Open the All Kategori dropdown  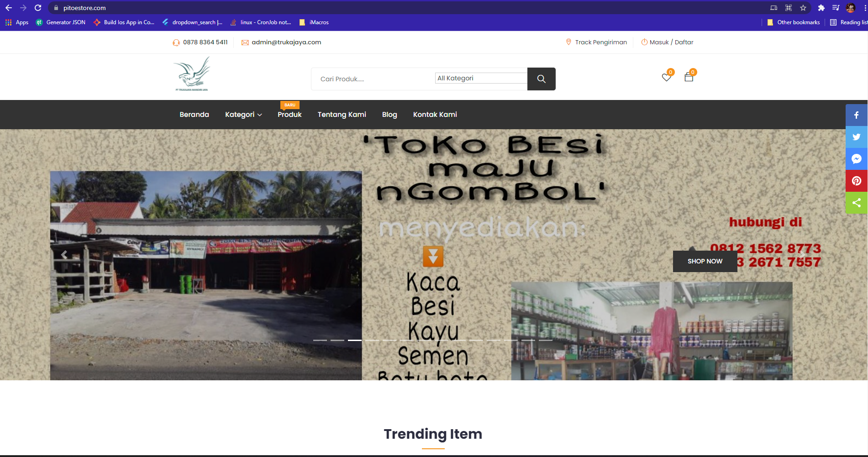click(481, 78)
